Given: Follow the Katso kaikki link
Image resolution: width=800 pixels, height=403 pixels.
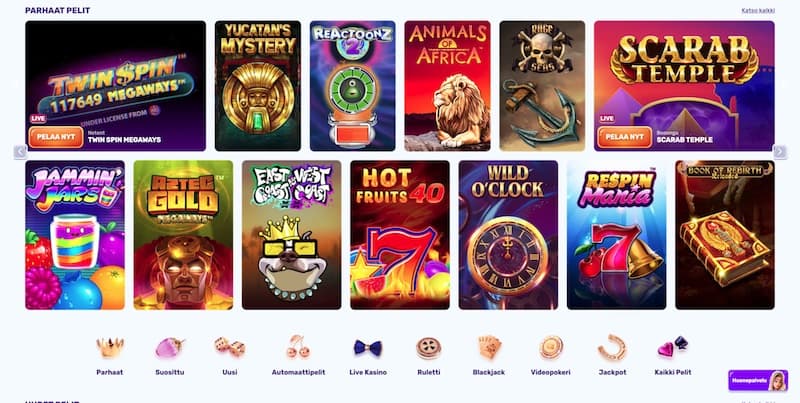Looking at the screenshot, I should [x=758, y=10].
